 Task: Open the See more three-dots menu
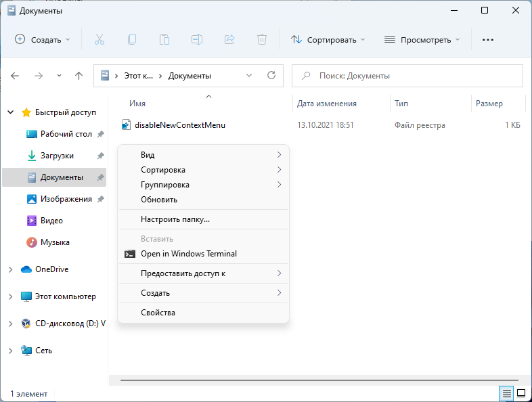point(488,40)
